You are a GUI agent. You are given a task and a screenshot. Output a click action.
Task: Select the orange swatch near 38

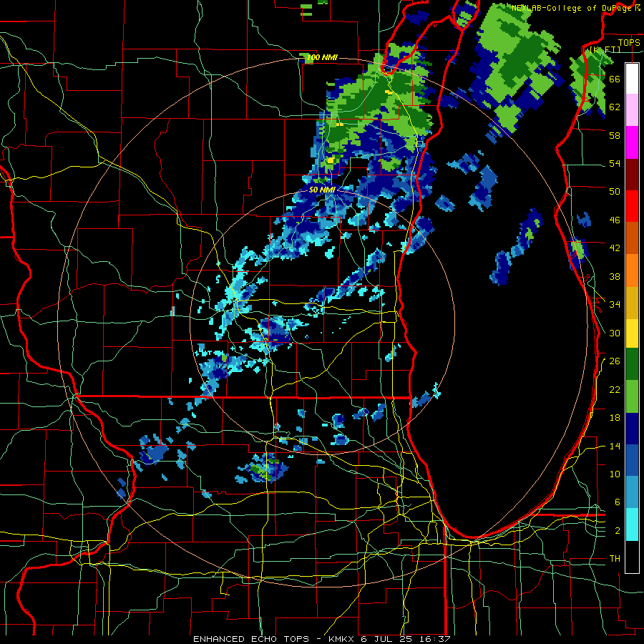pos(632,270)
